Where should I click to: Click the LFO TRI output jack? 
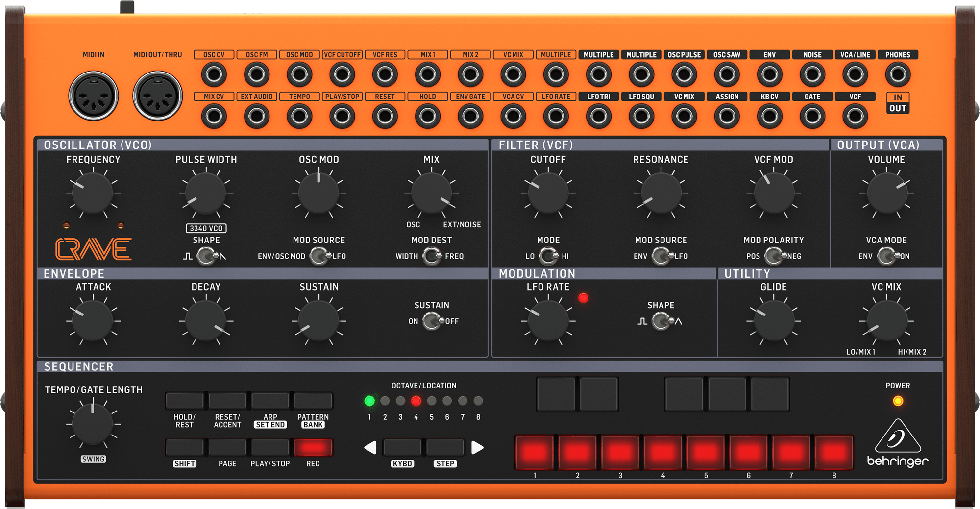click(x=598, y=117)
